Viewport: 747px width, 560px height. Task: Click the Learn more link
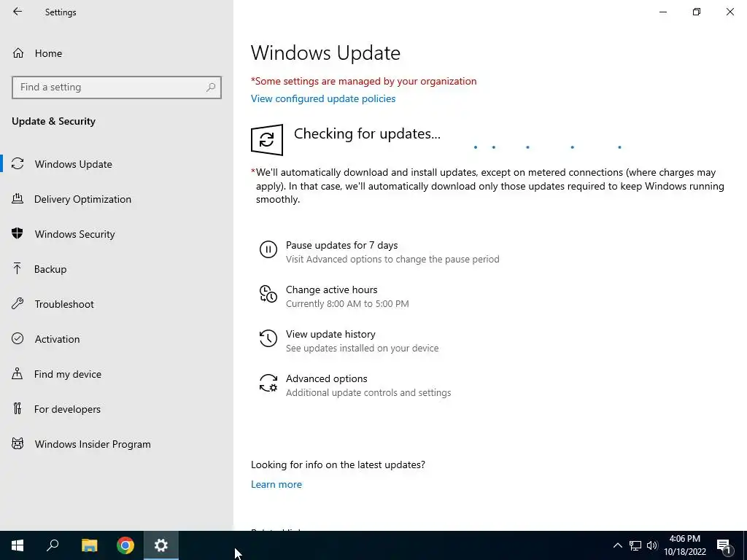(276, 484)
